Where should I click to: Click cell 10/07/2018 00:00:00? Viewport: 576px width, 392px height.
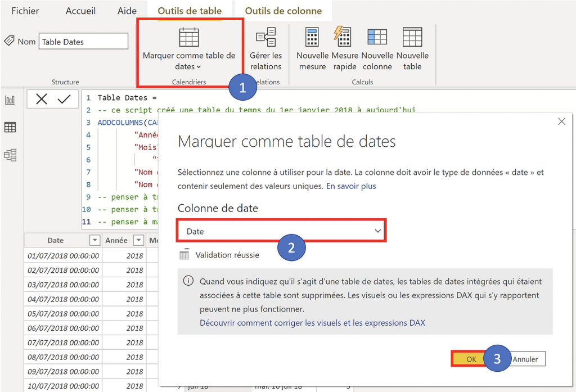63,386
